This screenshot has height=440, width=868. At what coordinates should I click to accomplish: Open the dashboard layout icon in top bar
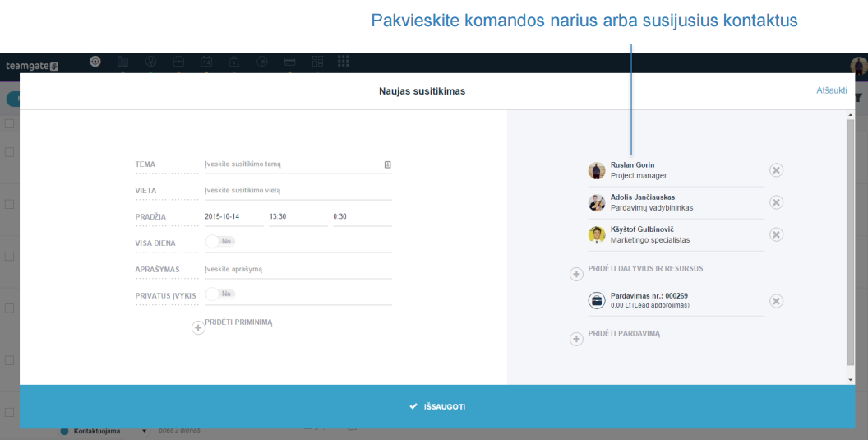[x=317, y=62]
